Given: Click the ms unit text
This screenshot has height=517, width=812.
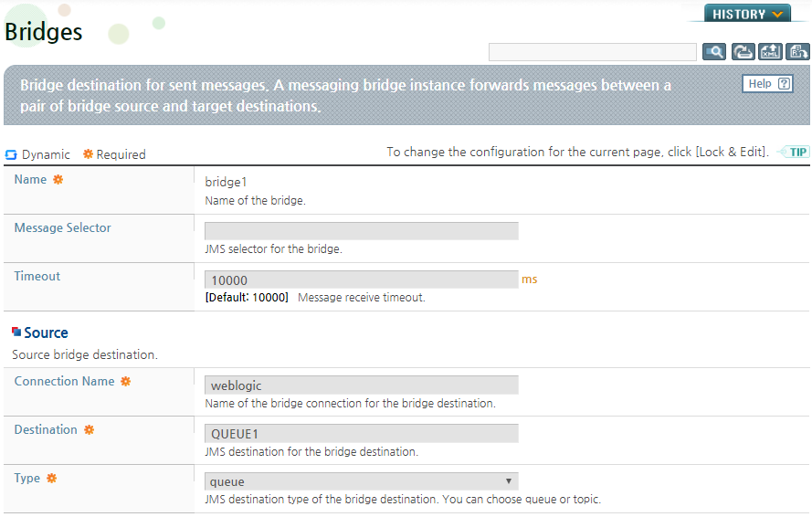Looking at the screenshot, I should [529, 280].
